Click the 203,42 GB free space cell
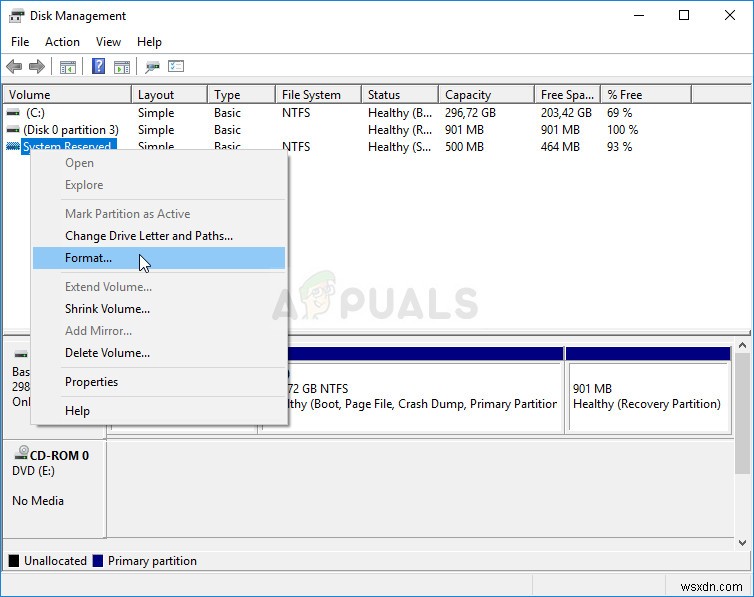This screenshot has height=597, width=754. [566, 113]
